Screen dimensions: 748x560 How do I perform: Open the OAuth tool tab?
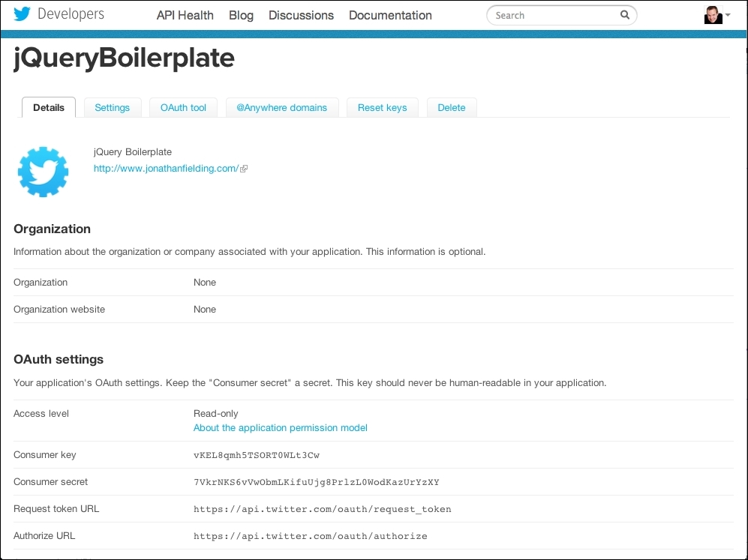pos(183,107)
